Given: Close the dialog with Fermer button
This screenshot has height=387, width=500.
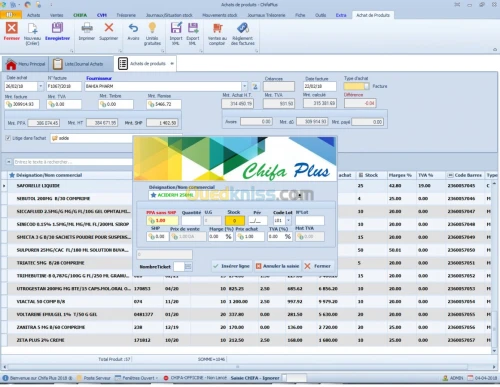Looking at the screenshot, I should [318, 266].
